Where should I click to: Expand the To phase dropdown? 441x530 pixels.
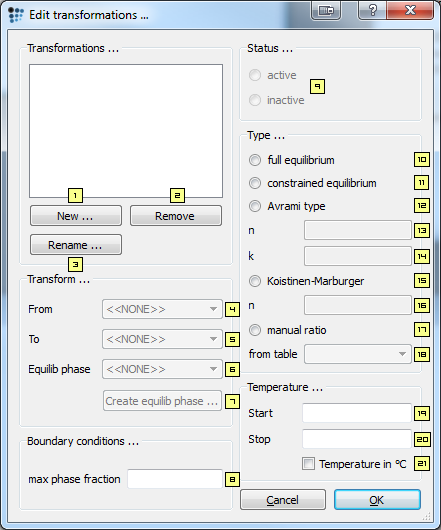(x=163, y=339)
